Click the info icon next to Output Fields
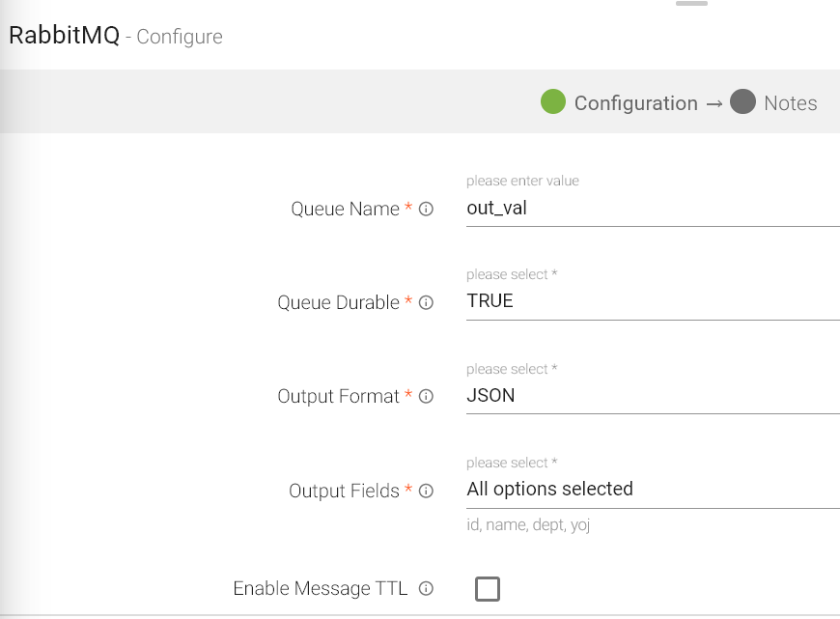The image size is (840, 619). coord(426,491)
